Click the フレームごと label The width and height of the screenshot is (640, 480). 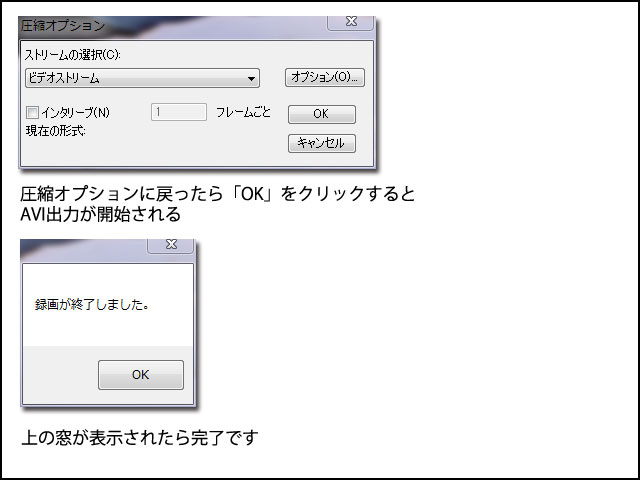243,112
